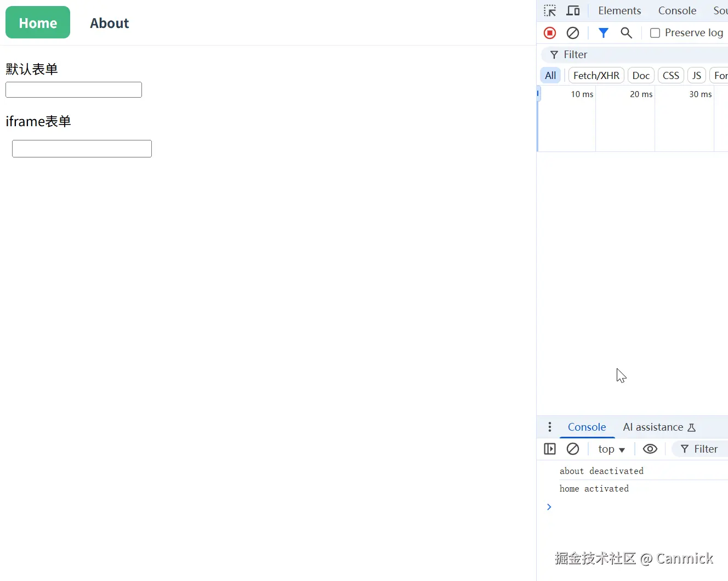Click the green Home button
The image size is (728, 581).
pyautogui.click(x=37, y=22)
